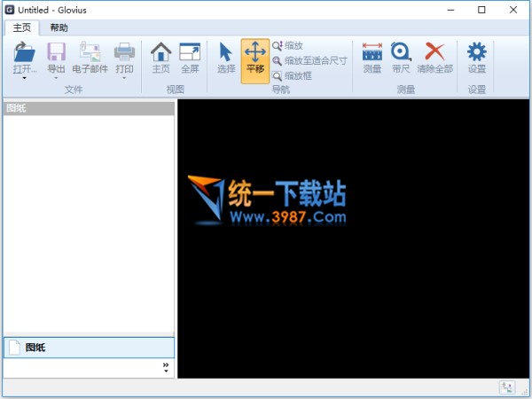Expand the dropdown arrow under 打开
Image resolution: width=532 pixels, height=399 pixels.
coord(25,78)
